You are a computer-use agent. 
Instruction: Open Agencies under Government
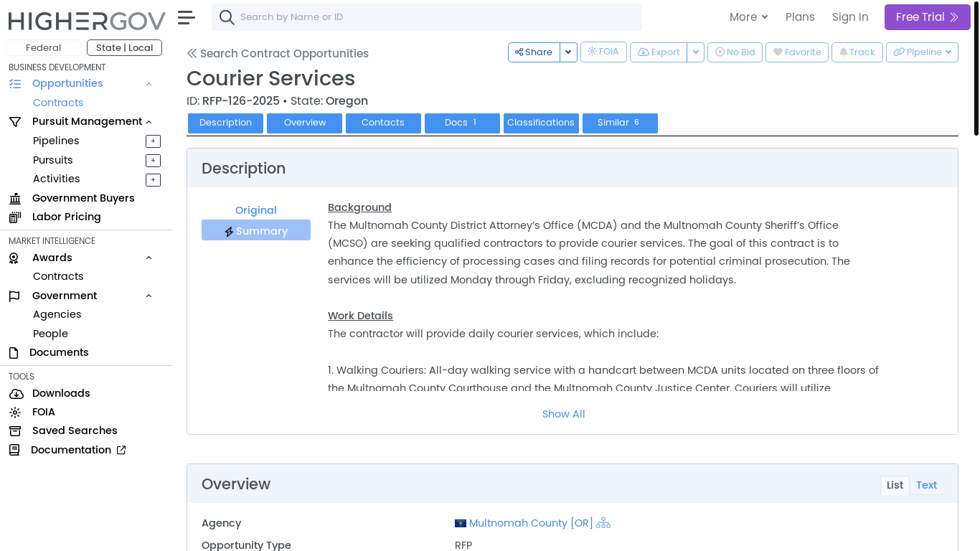pos(57,314)
